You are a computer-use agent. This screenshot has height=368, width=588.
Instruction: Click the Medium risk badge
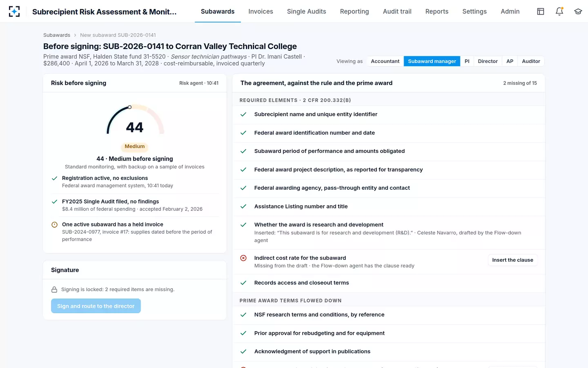tap(135, 146)
